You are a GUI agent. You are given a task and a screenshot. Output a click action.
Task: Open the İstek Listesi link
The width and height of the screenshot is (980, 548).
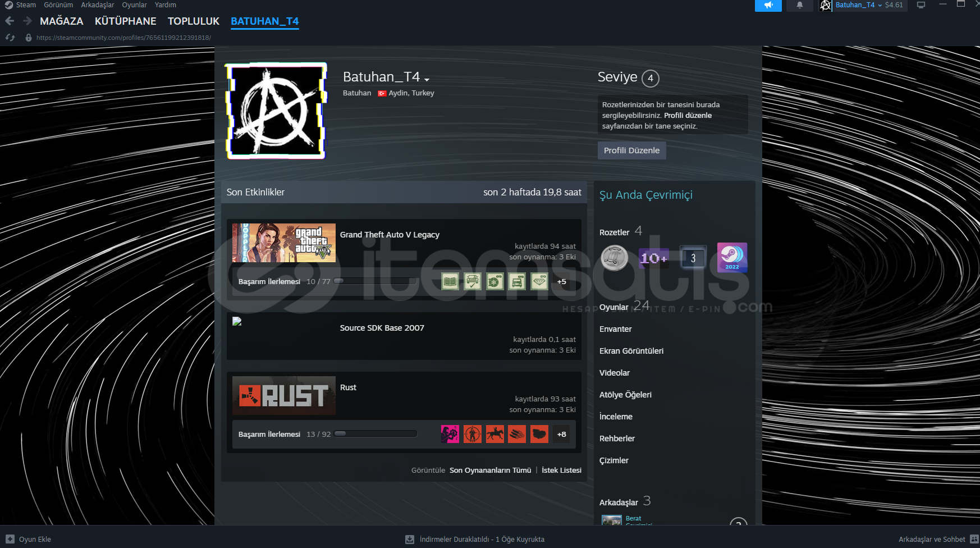click(x=562, y=471)
